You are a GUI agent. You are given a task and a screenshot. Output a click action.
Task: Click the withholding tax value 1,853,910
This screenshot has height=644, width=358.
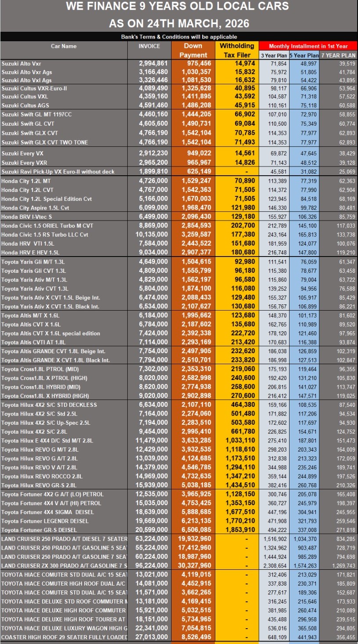point(240,530)
